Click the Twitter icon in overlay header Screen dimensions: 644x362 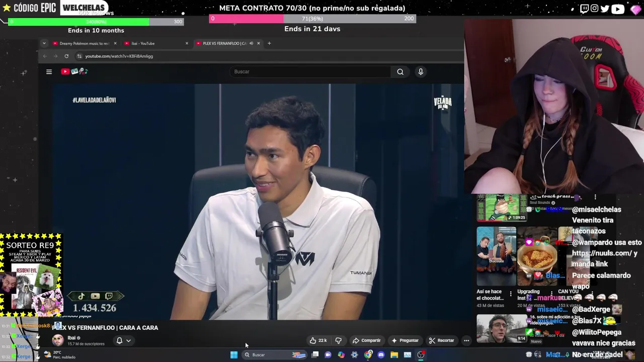pyautogui.click(x=605, y=9)
